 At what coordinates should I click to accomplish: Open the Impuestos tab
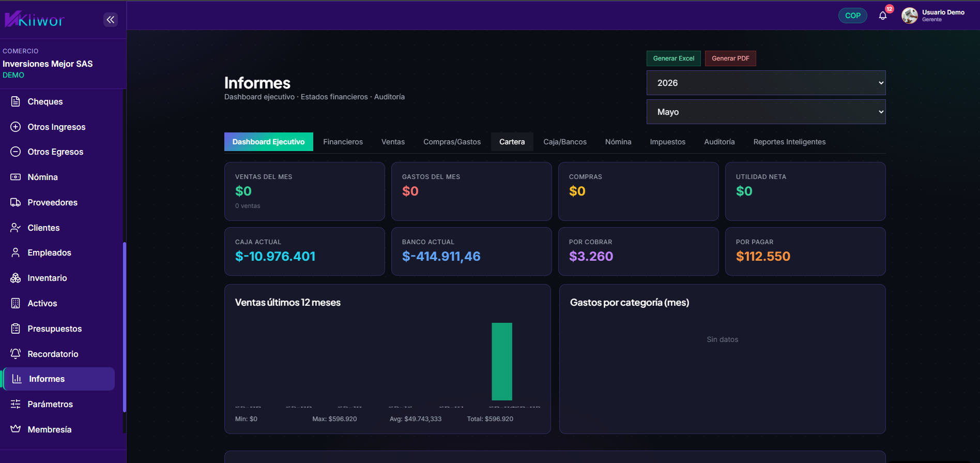coord(668,142)
